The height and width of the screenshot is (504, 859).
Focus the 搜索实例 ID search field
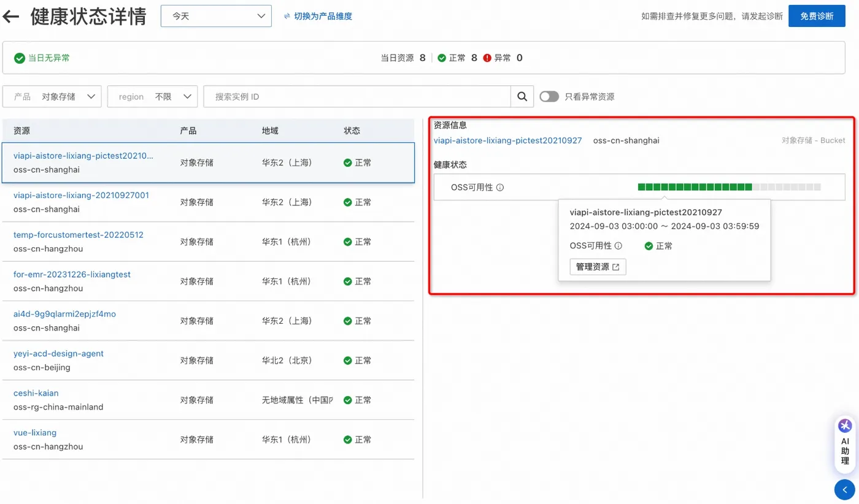(x=357, y=96)
